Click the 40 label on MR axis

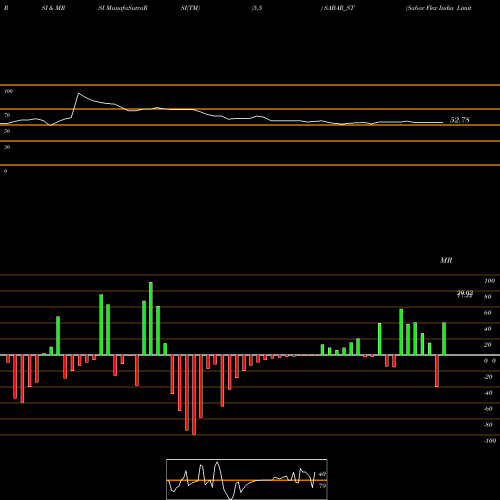pos(488,329)
